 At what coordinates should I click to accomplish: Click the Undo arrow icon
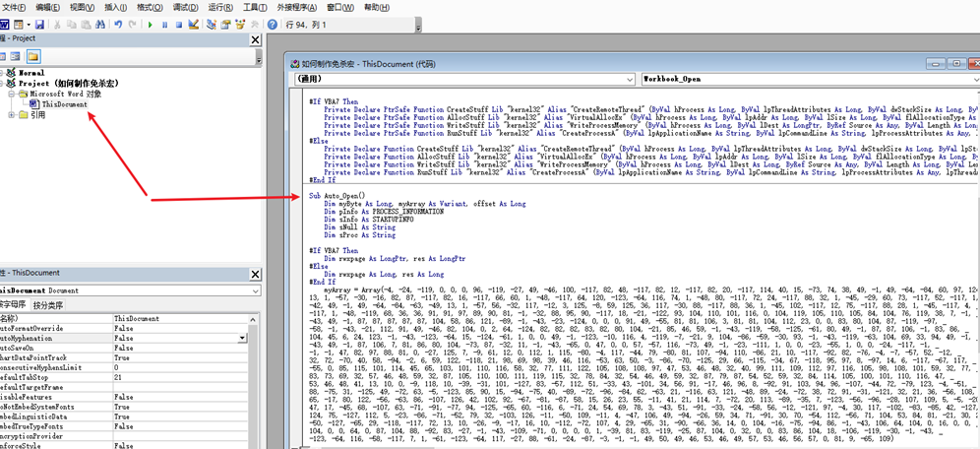tap(118, 25)
